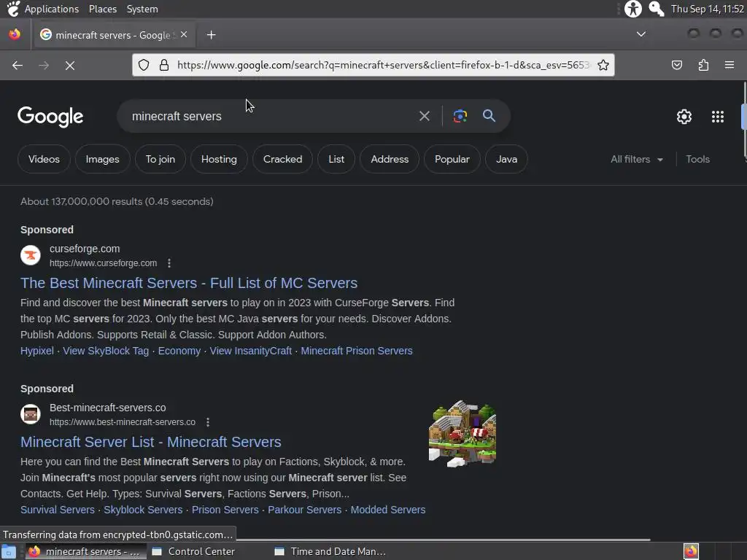Screen dimensions: 747x560
Task: Open Google quick settings gear
Action: coord(684,117)
